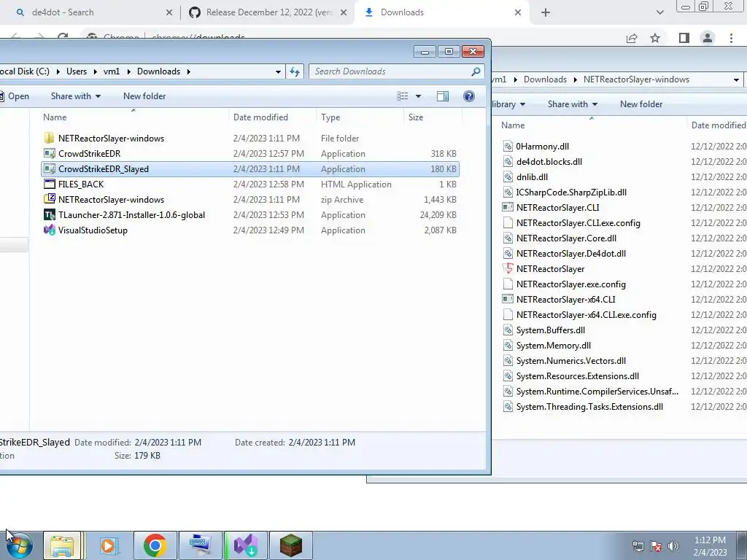
Task: Select ICSharpCode.SharpZipLib.dll
Action: 571,192
